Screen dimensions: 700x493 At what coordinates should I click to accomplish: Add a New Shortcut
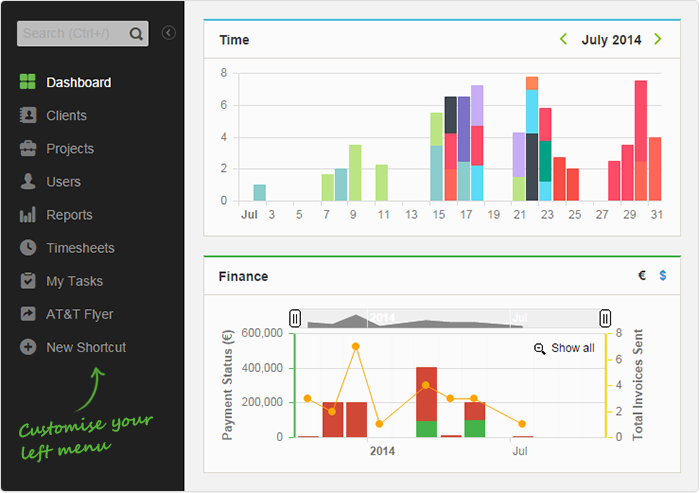pyautogui.click(x=86, y=347)
